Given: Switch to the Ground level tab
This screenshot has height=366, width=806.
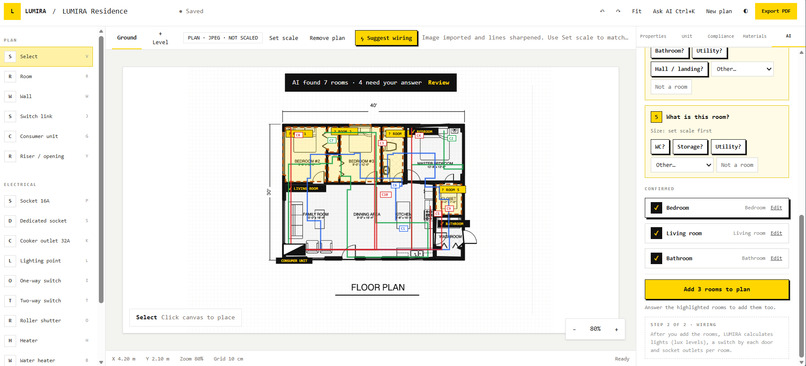Looking at the screenshot, I should coord(126,38).
